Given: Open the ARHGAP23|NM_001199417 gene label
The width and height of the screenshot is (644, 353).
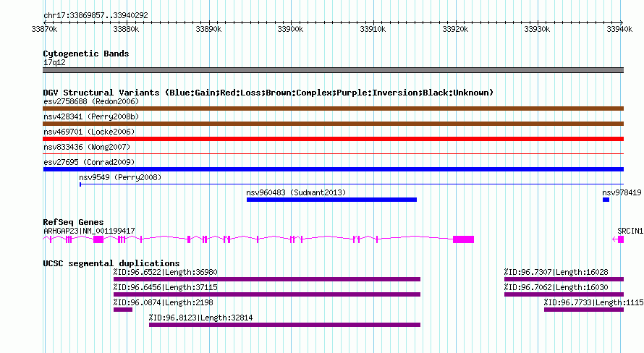Looking at the screenshot, I should [x=89, y=231].
